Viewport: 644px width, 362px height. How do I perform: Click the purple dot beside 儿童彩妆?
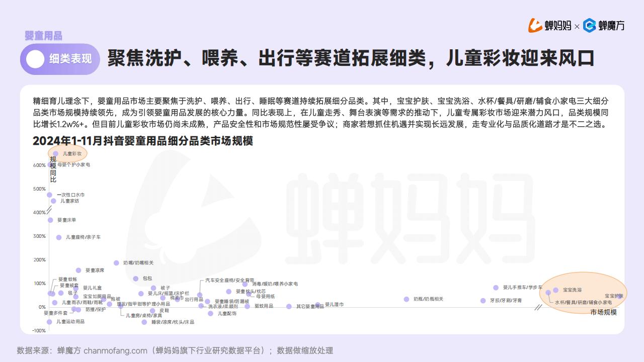point(56,153)
